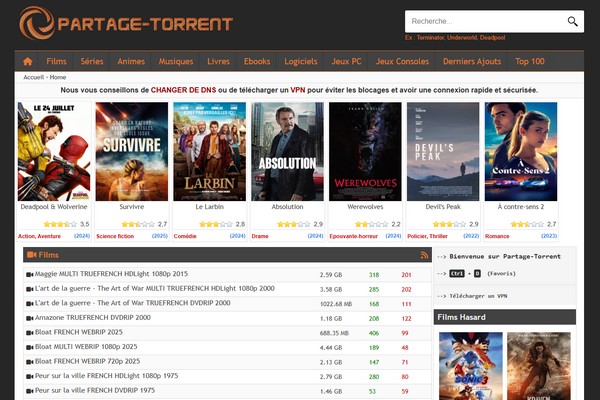Viewport: 600px width, 400px height.
Task: Click camera icon beside Amazone TRUEFRENCH DVDRIP
Action: 29,318
